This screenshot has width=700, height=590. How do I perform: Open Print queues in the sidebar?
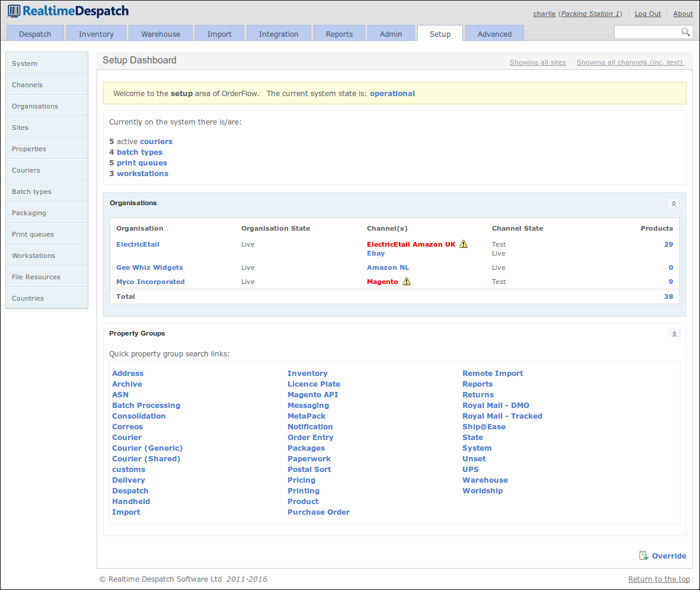(47, 234)
